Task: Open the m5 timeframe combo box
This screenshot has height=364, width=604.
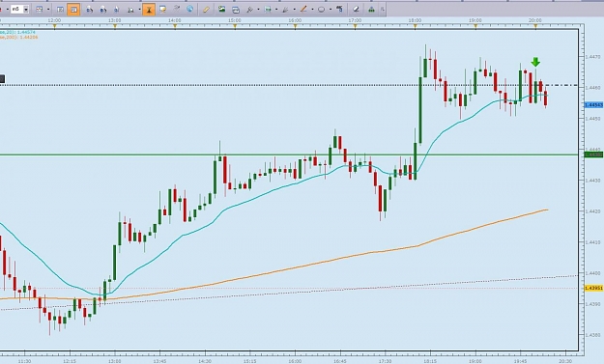Action: point(19,9)
